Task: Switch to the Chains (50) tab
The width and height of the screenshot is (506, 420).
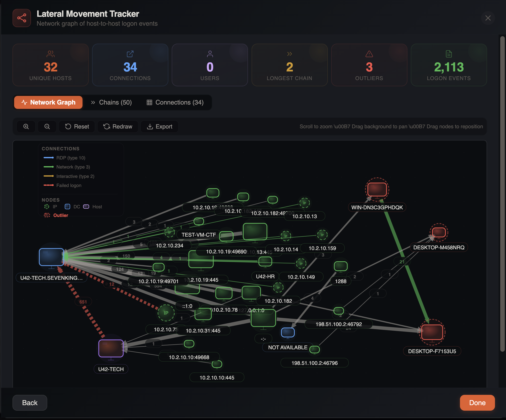Action: [111, 102]
